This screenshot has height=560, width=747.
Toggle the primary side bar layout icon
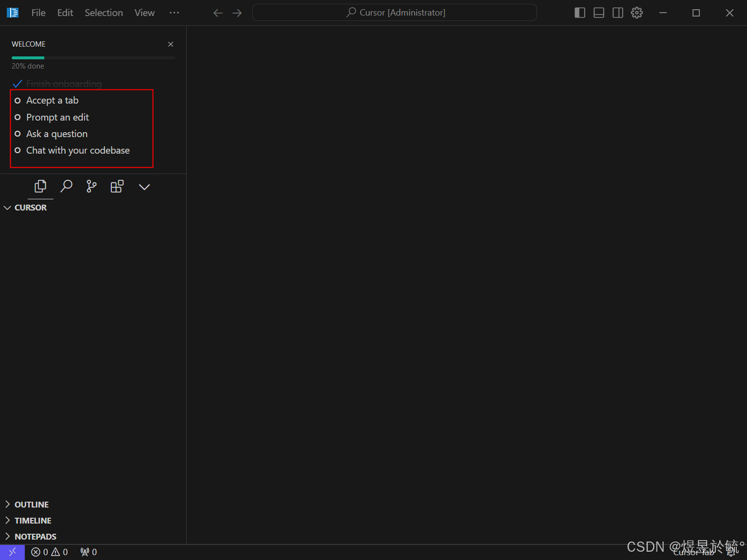(x=580, y=13)
